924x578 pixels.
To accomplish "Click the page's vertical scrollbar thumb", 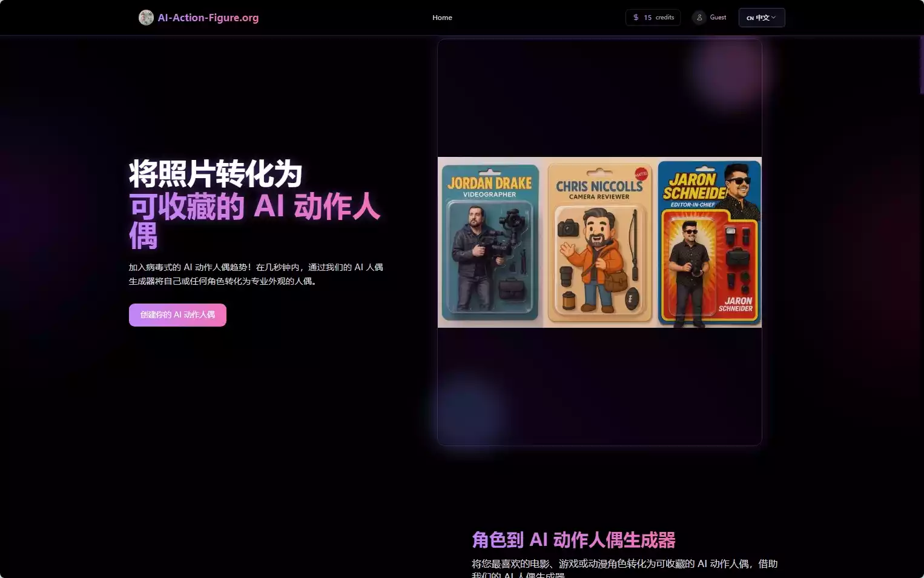I will pos(922,65).
